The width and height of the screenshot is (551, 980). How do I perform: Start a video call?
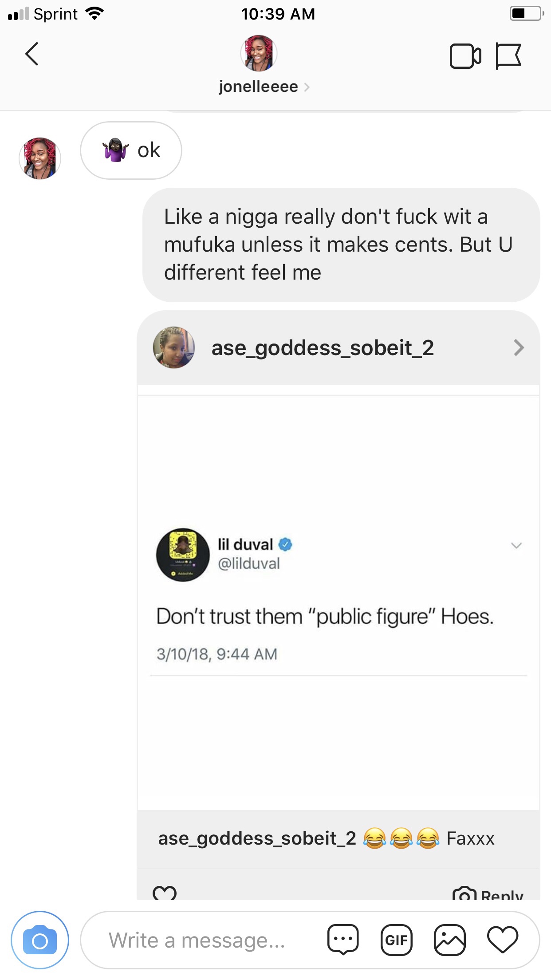[x=465, y=56]
